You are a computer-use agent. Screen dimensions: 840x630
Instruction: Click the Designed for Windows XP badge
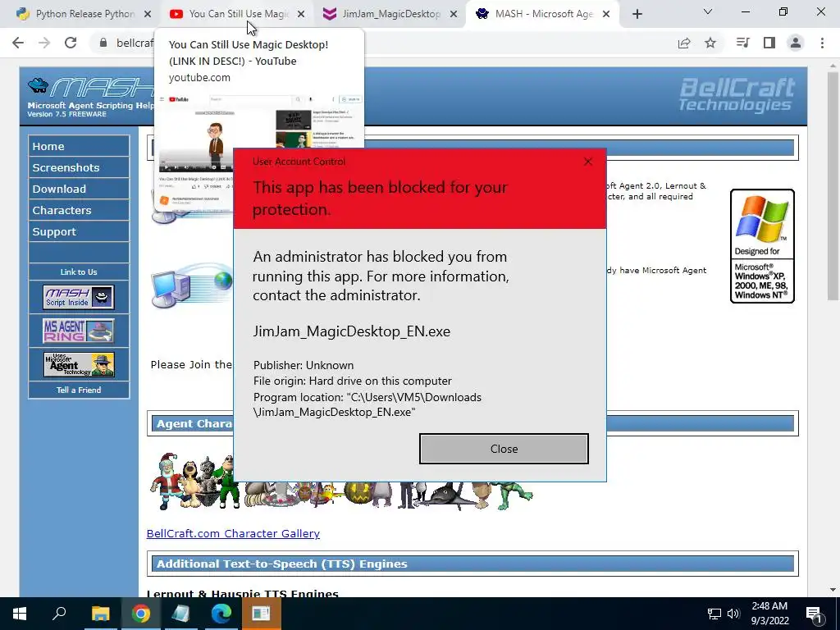pyautogui.click(x=762, y=246)
